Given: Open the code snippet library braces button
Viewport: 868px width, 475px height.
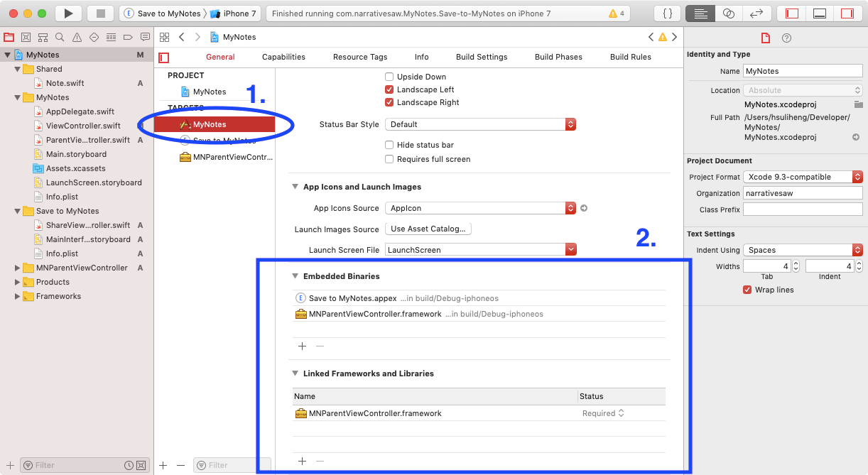Looking at the screenshot, I should pyautogui.click(x=668, y=13).
